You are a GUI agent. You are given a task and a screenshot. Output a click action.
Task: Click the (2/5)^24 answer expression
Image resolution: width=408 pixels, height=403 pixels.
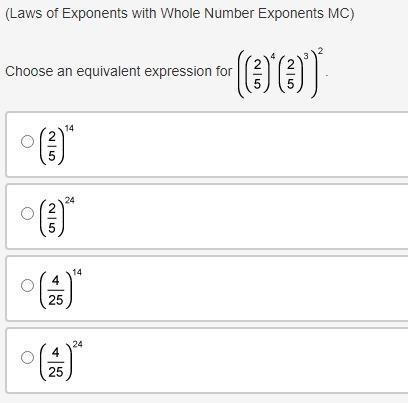click(57, 217)
